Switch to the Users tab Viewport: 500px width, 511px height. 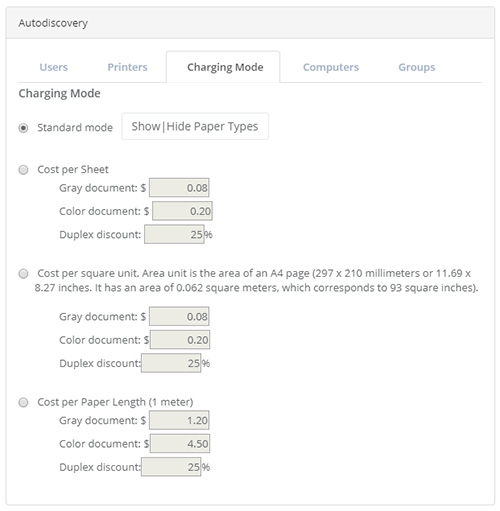(54, 67)
